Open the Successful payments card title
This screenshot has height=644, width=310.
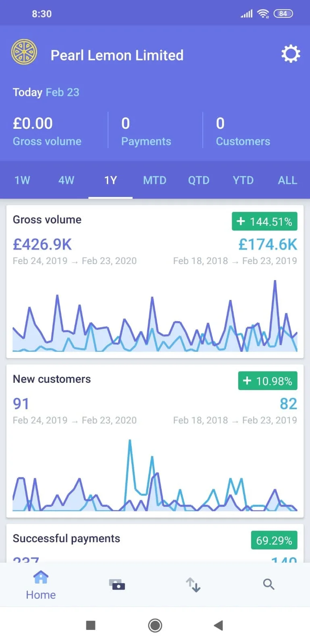67,539
